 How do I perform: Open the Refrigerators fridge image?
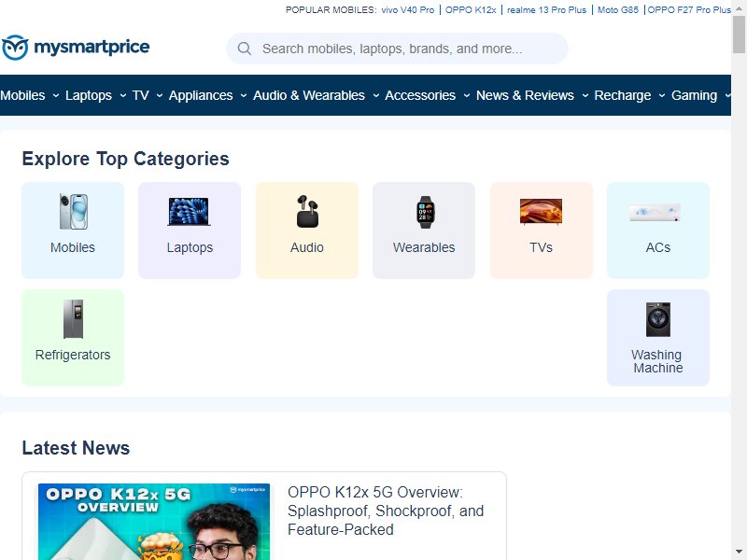(x=74, y=319)
